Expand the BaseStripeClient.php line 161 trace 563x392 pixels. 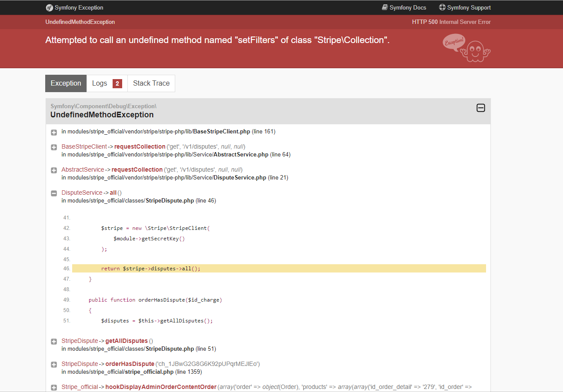[54, 132]
